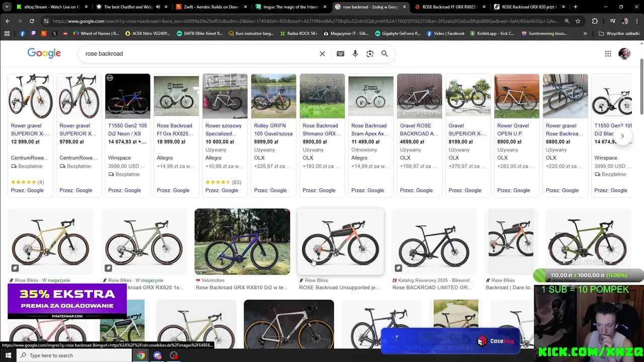
Task: Open the apps grid in the bookmarks bar
Action: (x=7, y=33)
